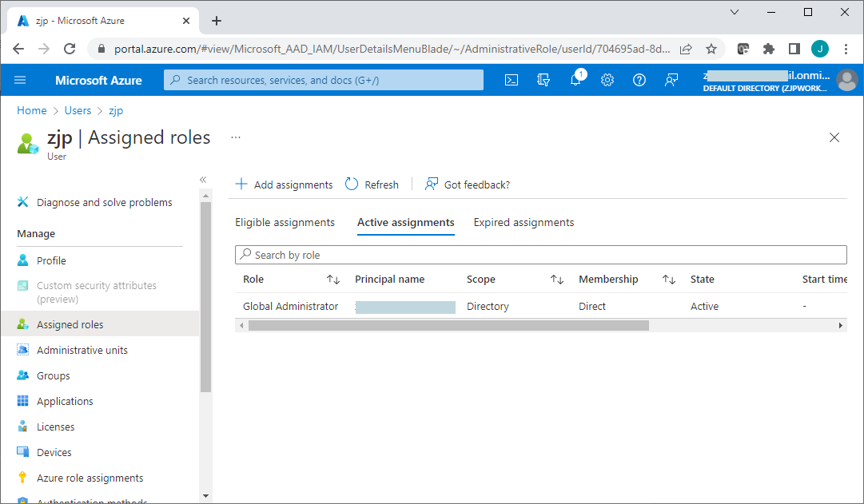The height and width of the screenshot is (504, 864).
Task: Sort assignments by Scope column
Action: tap(557, 280)
